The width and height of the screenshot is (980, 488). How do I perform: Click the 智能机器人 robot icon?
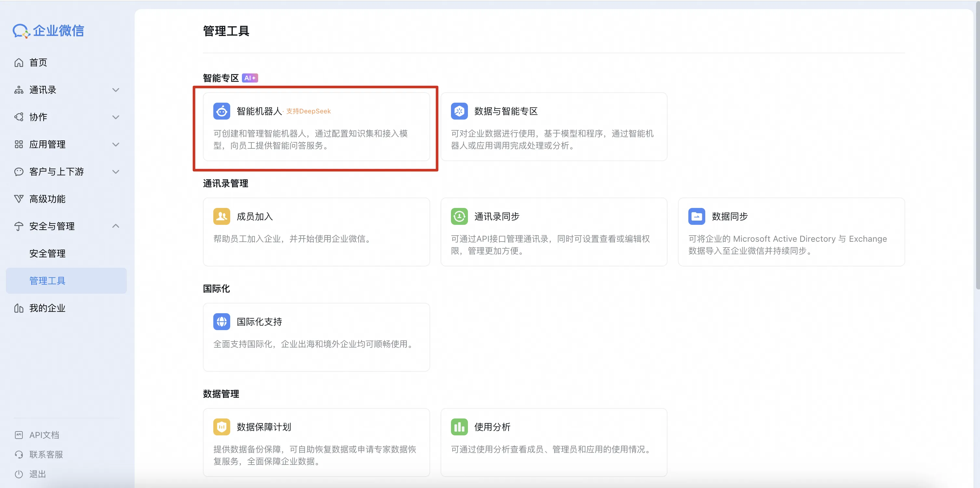tap(222, 111)
